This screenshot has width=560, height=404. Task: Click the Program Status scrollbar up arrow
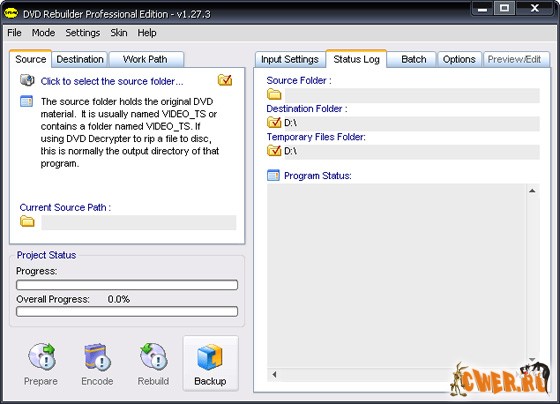532,191
